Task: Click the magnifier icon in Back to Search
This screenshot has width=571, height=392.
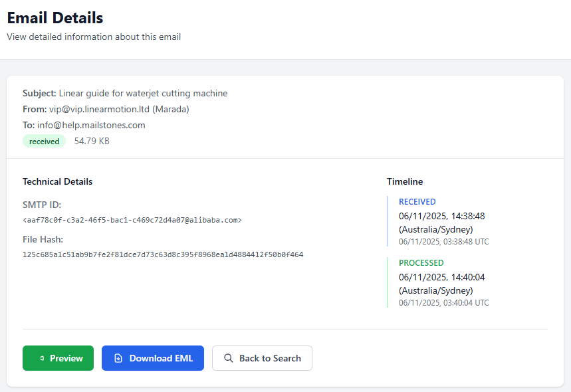Action: pyautogui.click(x=229, y=358)
